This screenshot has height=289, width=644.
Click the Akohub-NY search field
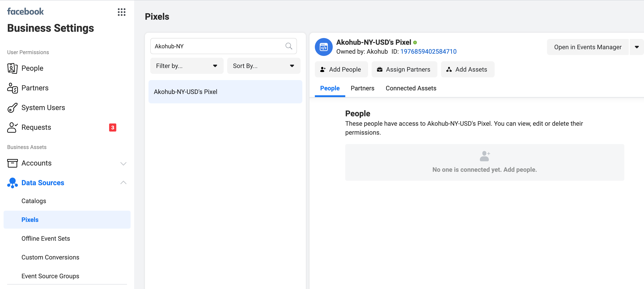point(218,46)
